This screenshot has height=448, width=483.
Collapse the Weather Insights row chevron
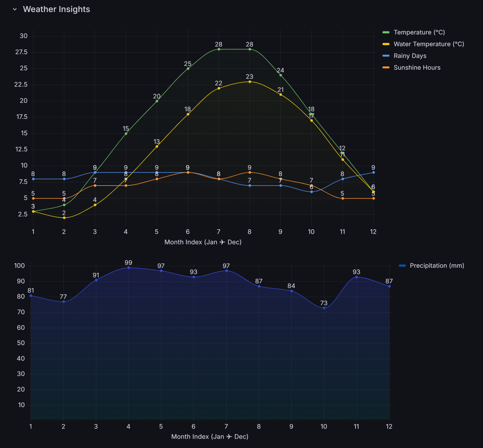point(15,9)
